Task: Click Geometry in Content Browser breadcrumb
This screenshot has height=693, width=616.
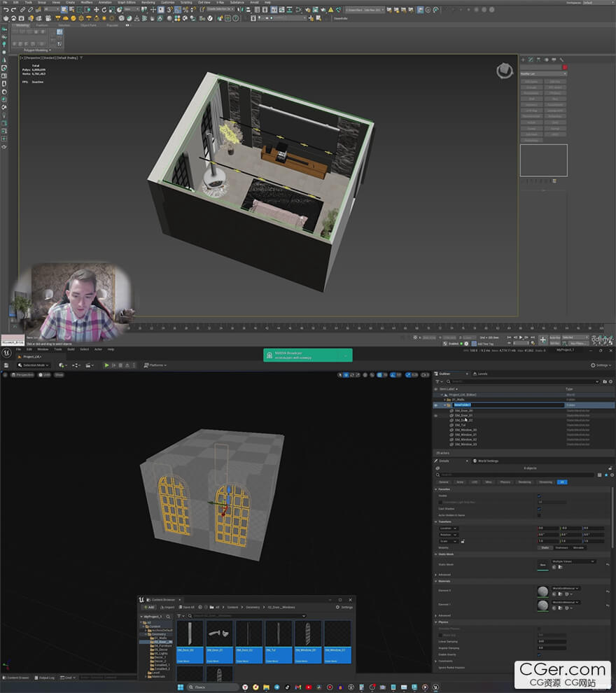Action: pyautogui.click(x=253, y=608)
